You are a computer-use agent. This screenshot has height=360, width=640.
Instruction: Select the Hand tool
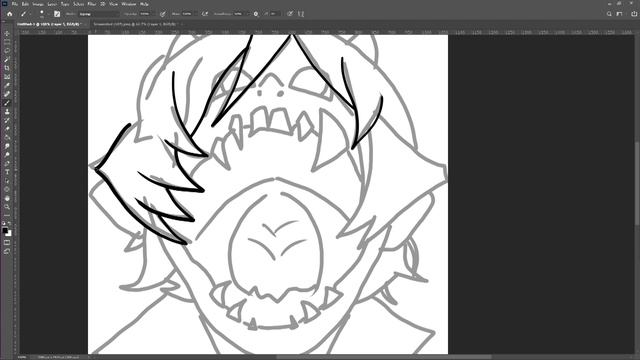point(7,198)
